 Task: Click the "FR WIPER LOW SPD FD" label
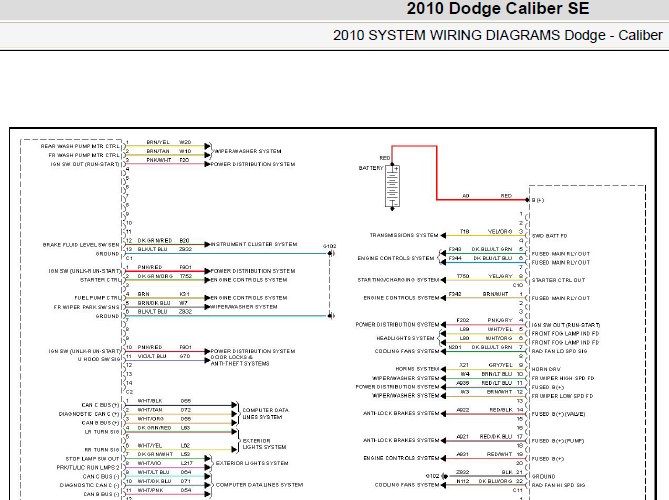[x=562, y=396]
